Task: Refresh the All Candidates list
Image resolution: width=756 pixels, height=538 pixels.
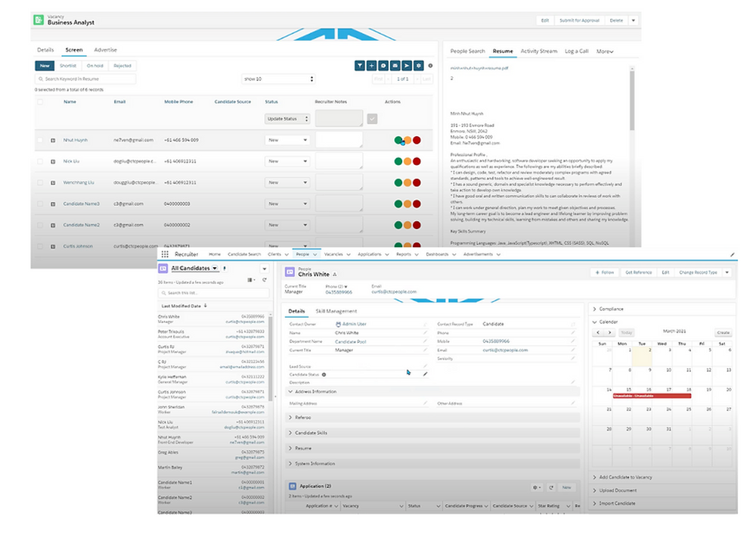Action: (x=264, y=280)
